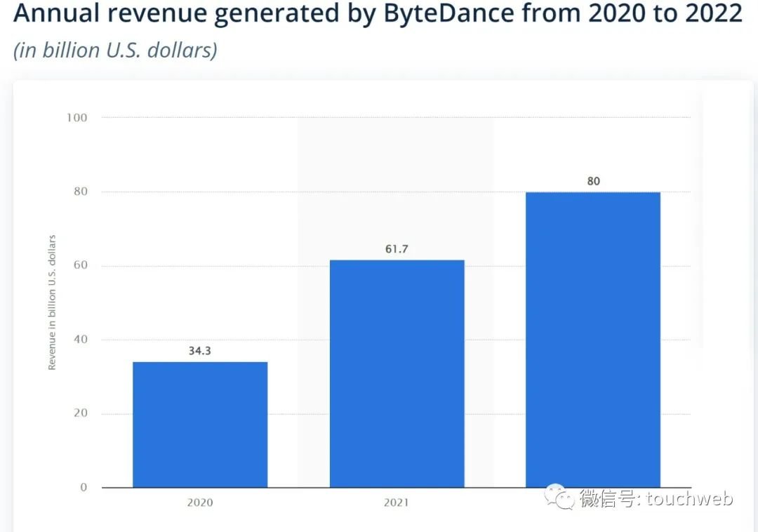Click the y-axis tick label "0"

pyautogui.click(x=84, y=487)
